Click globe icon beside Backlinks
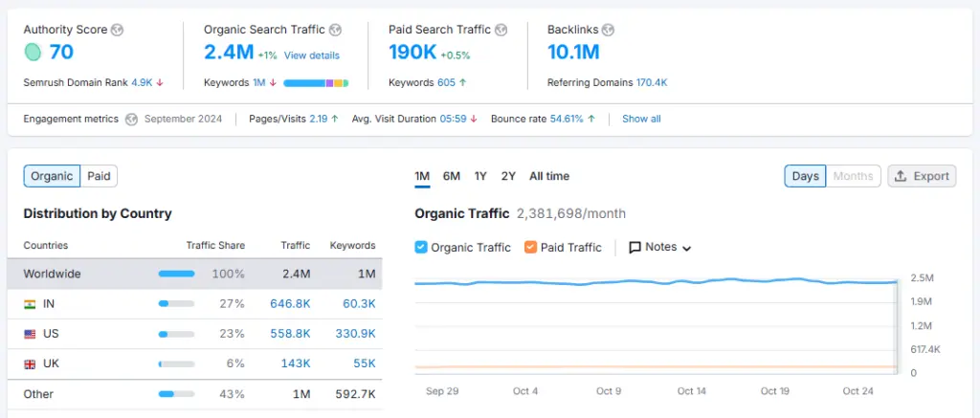This screenshot has height=418, width=980. [609, 31]
